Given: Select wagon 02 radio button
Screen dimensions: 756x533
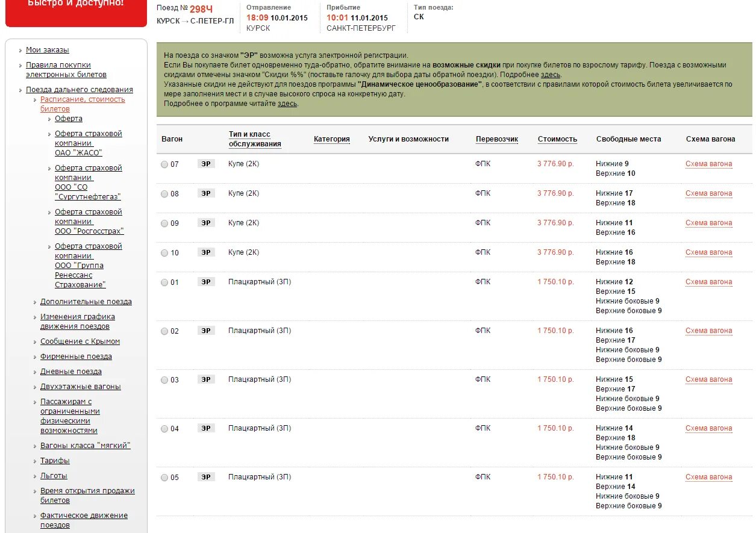Looking at the screenshot, I should (x=164, y=331).
